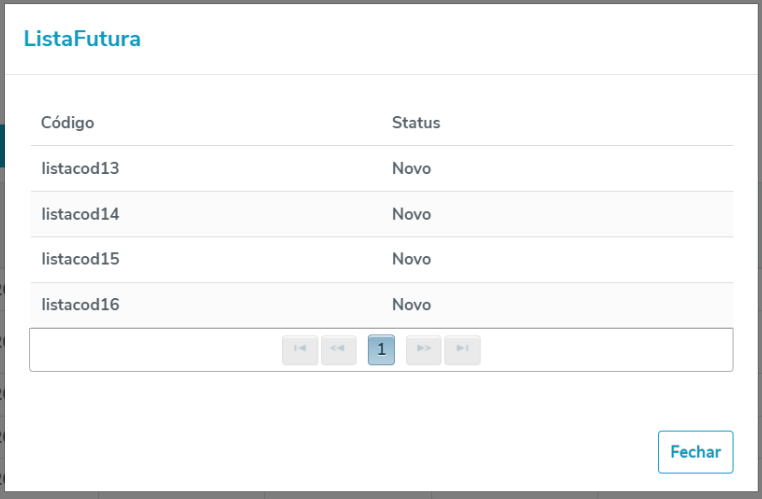The width and height of the screenshot is (762, 499).
Task: Click the Novo status in listacod15's row
Action: click(411, 259)
